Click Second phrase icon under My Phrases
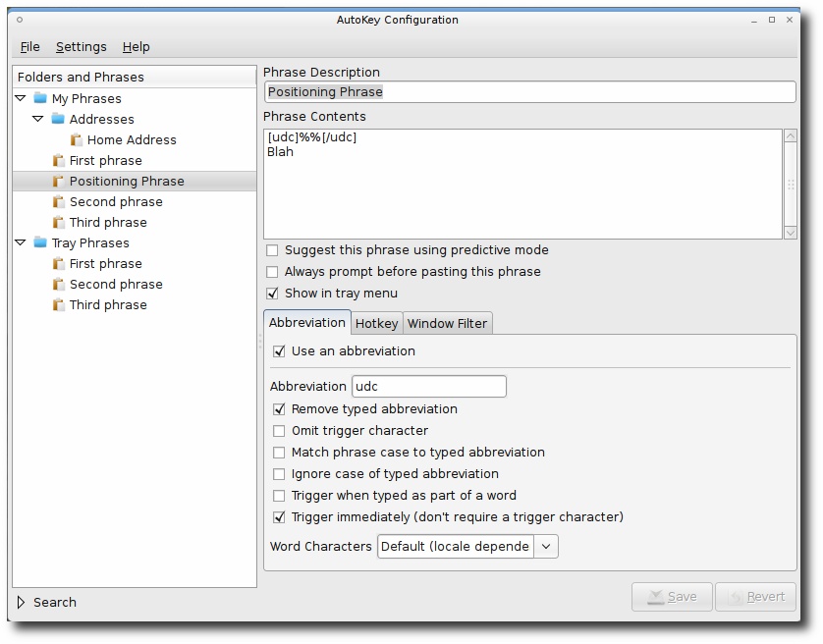Screen dimensions: 823x644 [58, 201]
